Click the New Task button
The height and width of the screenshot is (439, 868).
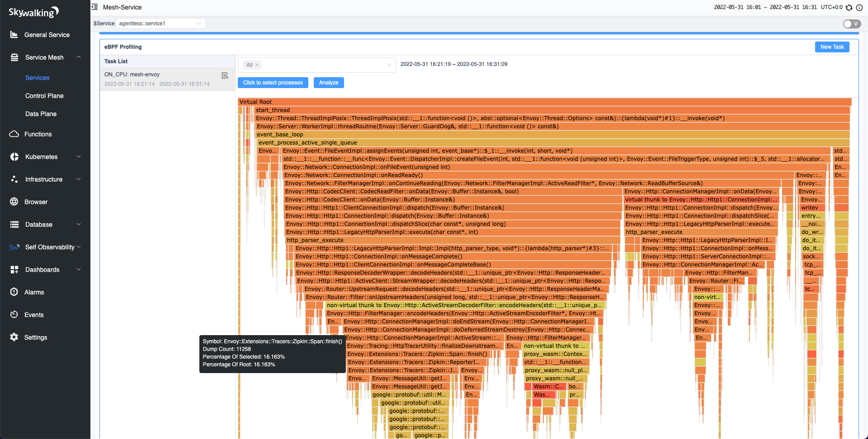pyautogui.click(x=832, y=47)
